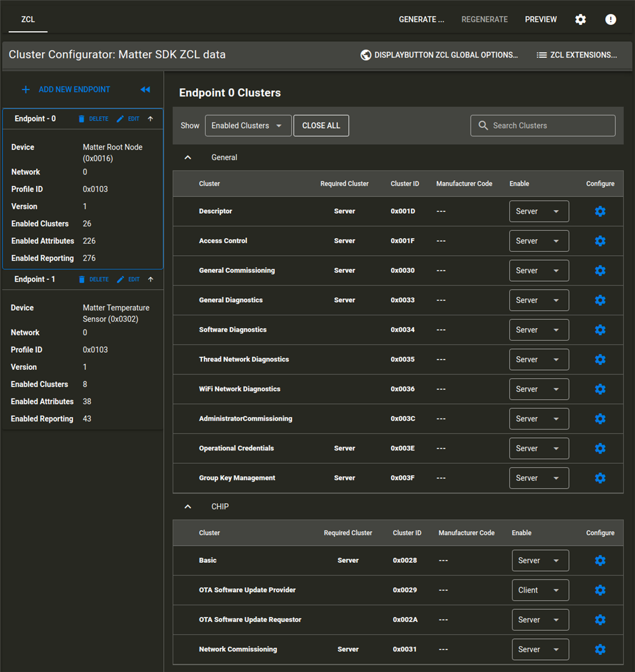The height and width of the screenshot is (672, 635).
Task: Collapse Endpoint - 0 details arrow
Action: pos(150,119)
